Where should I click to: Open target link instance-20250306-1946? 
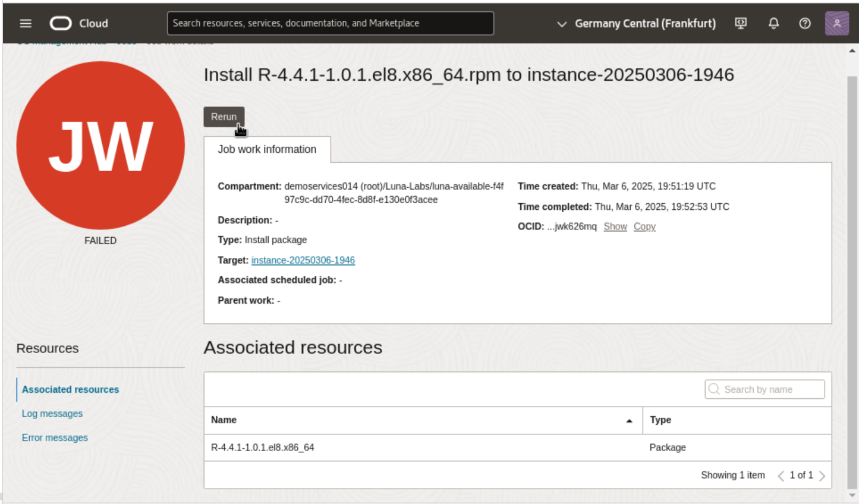303,260
